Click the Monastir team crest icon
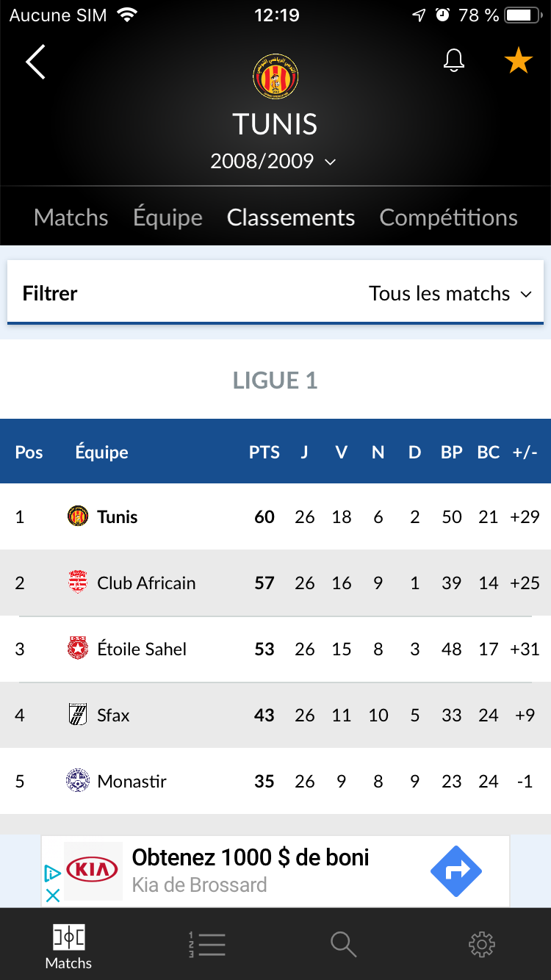 (77, 781)
